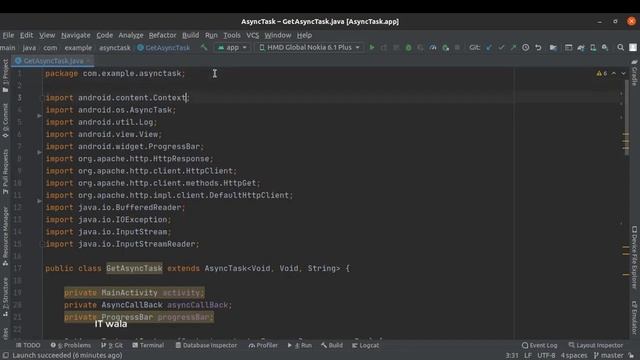The image size is (640, 360).
Task: Open the Structure side panel
Action: pyautogui.click(x=5, y=297)
